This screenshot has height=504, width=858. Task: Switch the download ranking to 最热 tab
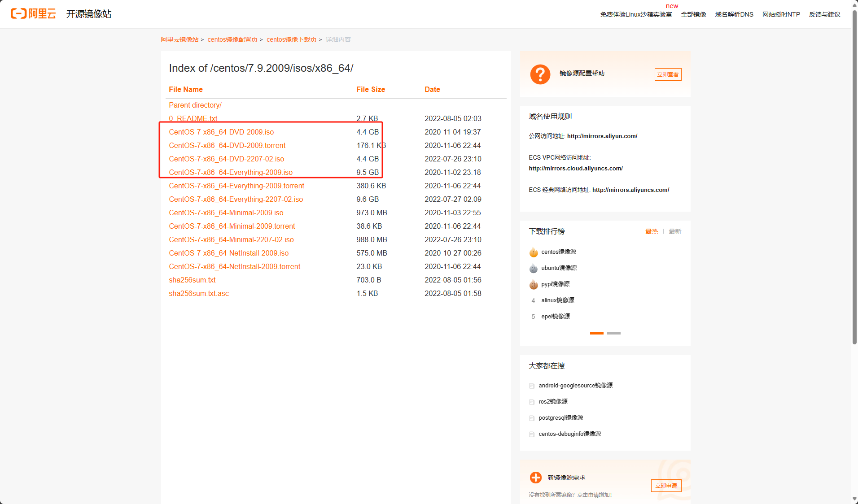652,231
